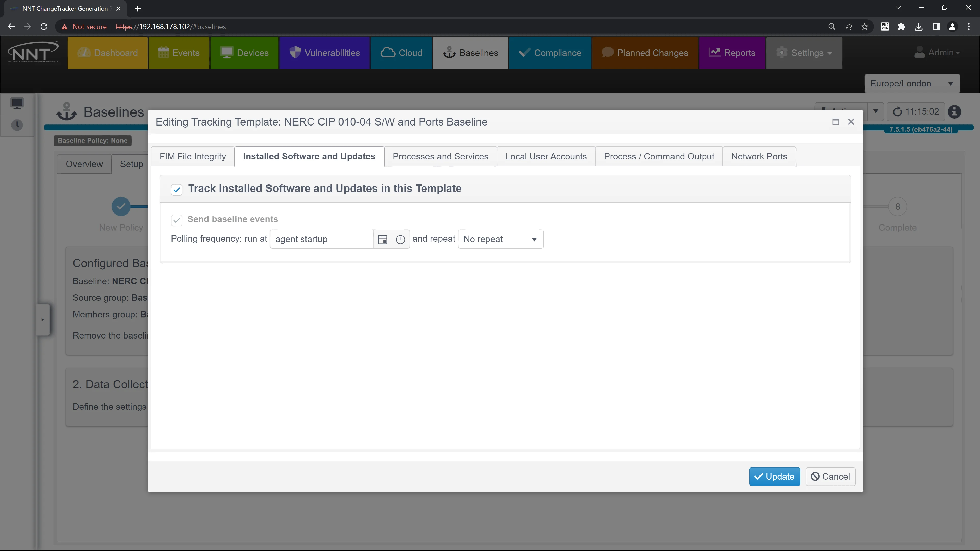Click the polling run at agent startup field
The image size is (980, 551).
point(322,239)
